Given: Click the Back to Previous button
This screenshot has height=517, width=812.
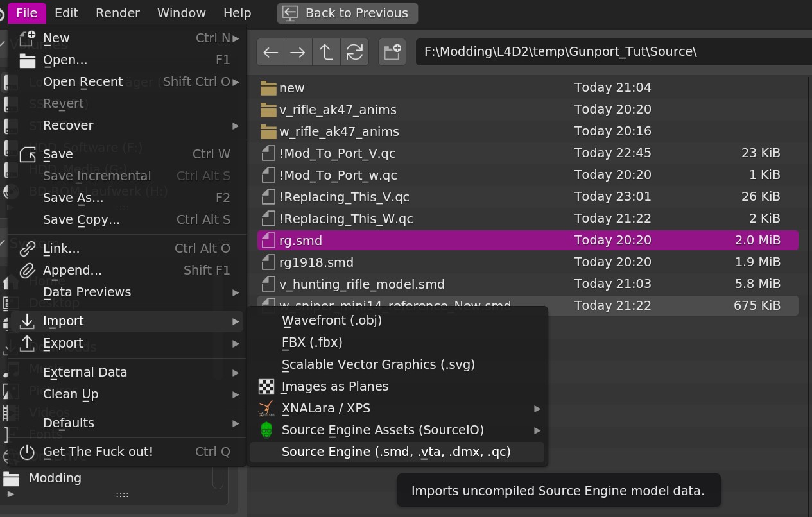Looking at the screenshot, I should 347,13.
